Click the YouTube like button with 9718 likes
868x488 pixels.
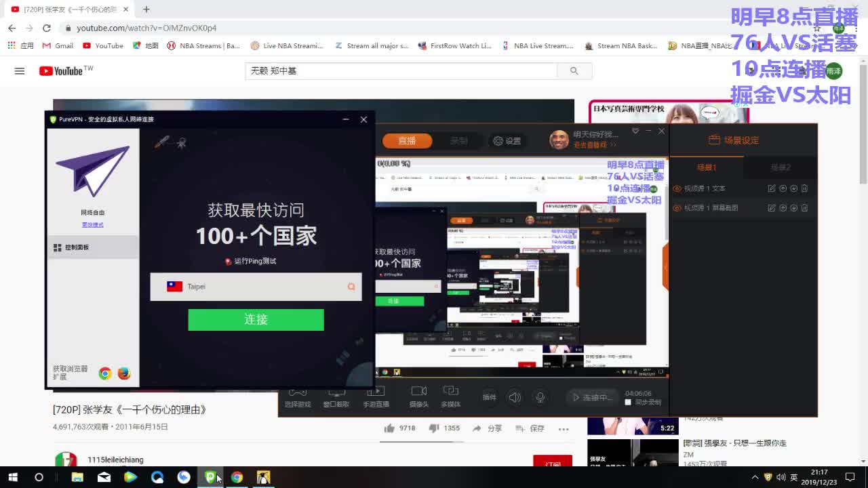point(390,428)
